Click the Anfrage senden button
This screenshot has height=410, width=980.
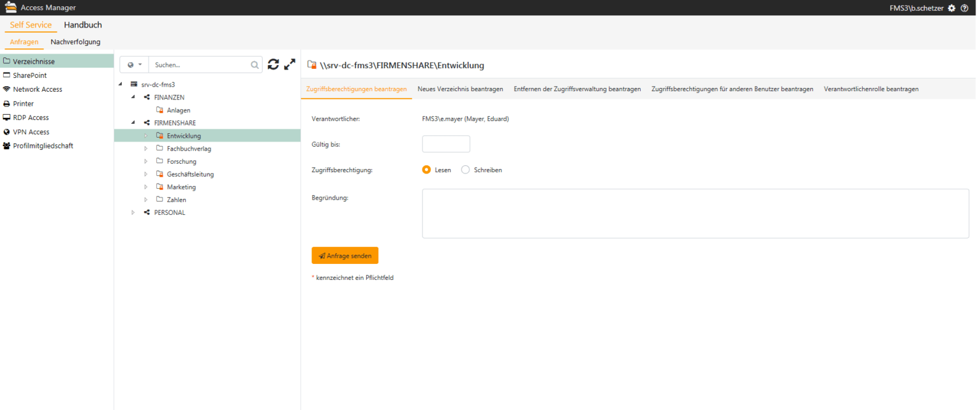point(345,255)
